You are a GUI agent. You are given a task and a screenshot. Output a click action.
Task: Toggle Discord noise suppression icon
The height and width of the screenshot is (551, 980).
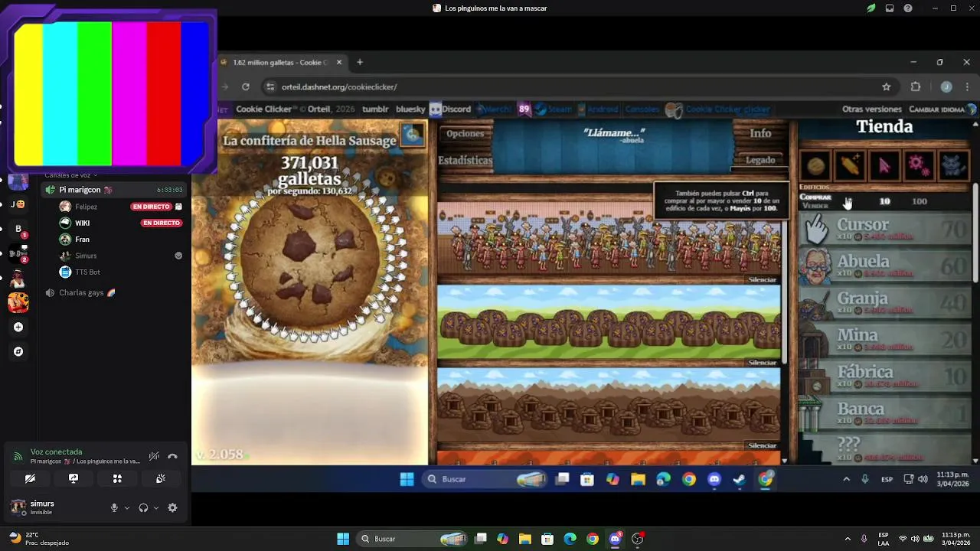(x=154, y=456)
